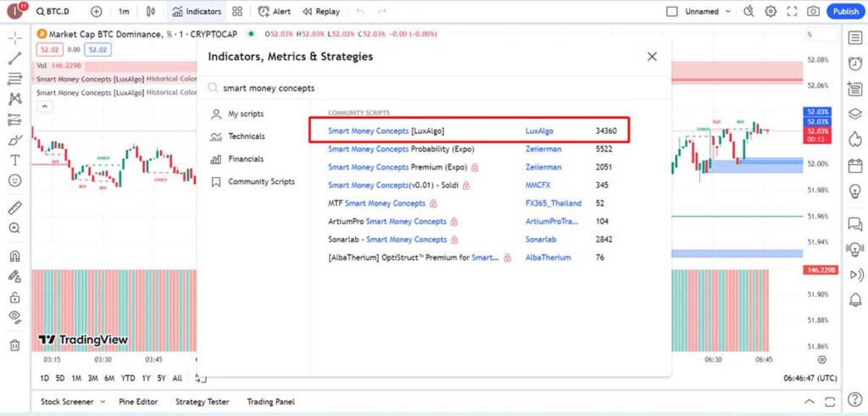Hide all drawings with eye icon
The width and height of the screenshot is (868, 416).
(x=15, y=316)
